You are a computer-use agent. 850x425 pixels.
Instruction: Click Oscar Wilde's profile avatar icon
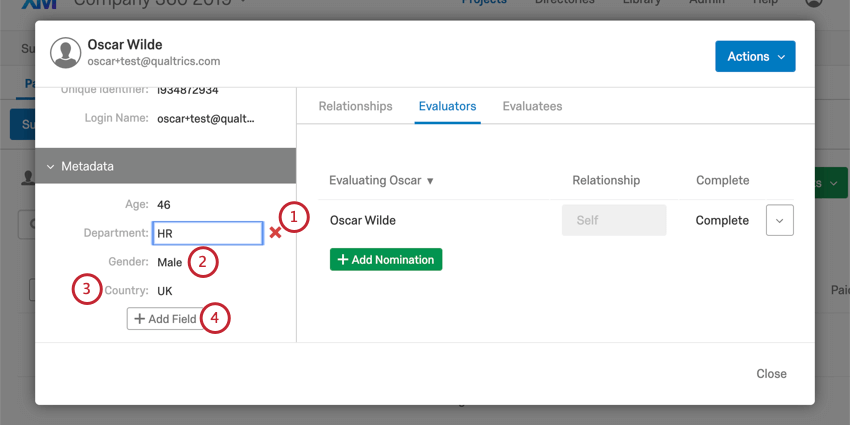coord(66,53)
